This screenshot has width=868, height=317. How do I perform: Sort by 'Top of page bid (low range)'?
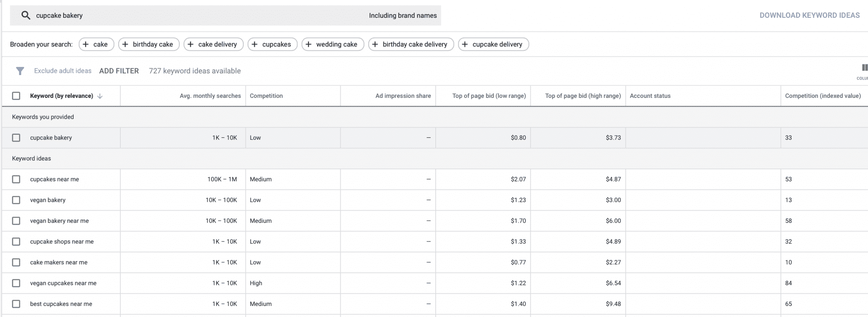click(x=489, y=96)
